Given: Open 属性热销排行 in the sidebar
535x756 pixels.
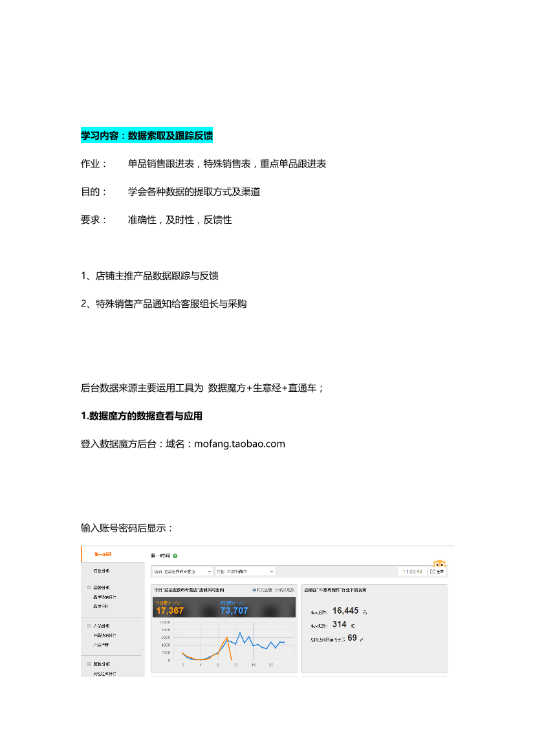Looking at the screenshot, I should pos(104,674).
